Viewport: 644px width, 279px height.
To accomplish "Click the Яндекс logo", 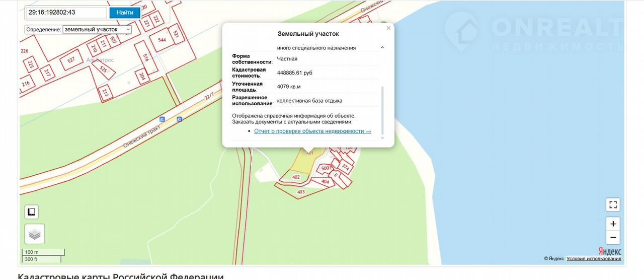I will pos(610,251).
